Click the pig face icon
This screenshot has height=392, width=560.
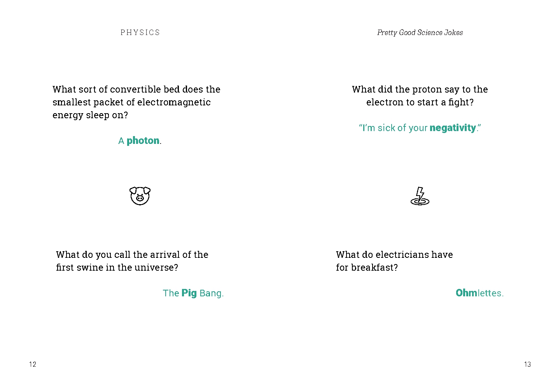coord(140,196)
